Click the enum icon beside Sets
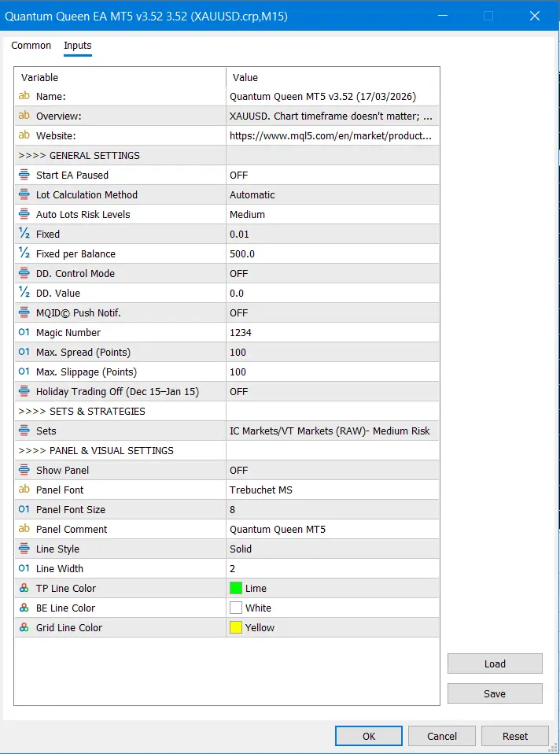Screen dimensions: 560x754 point(24,431)
